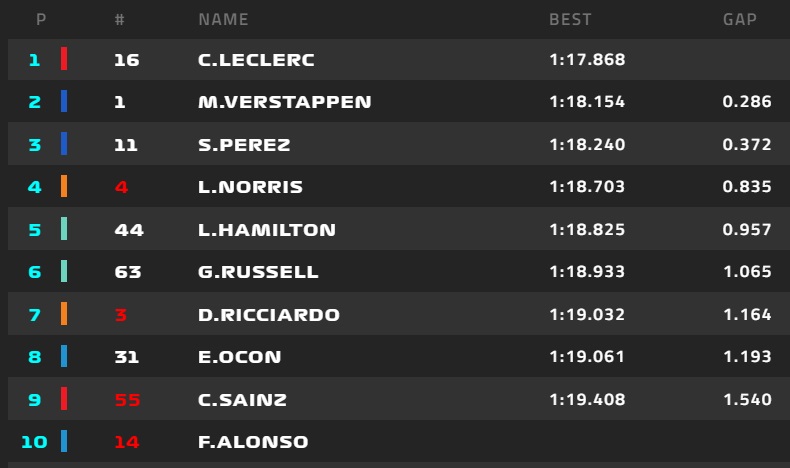Click the orange team color bar beside Norris
790x468 pixels.
[64, 187]
